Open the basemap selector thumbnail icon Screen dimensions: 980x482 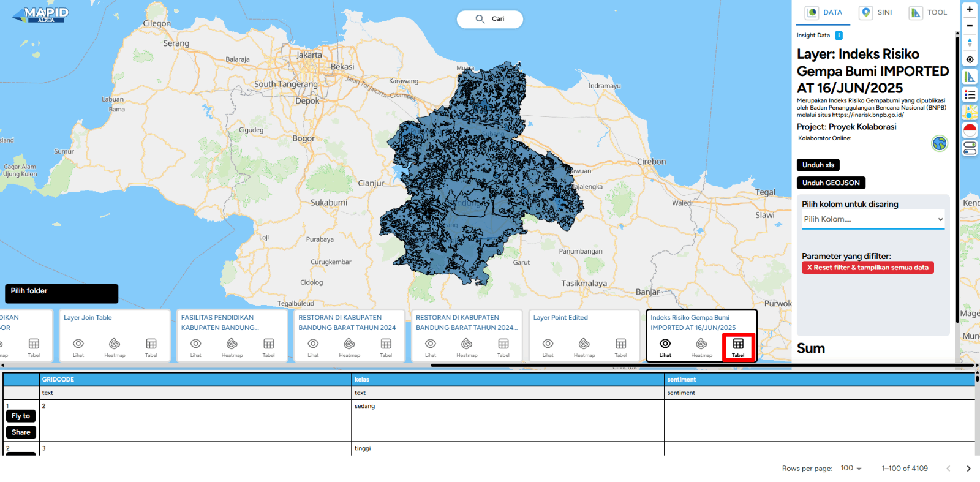(970, 112)
